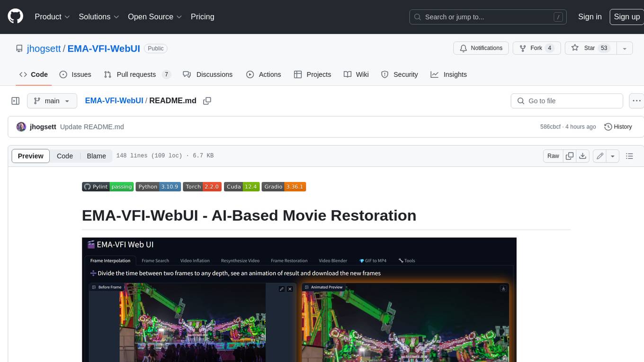Expand the Product menu
The image size is (644, 362).
52,17
